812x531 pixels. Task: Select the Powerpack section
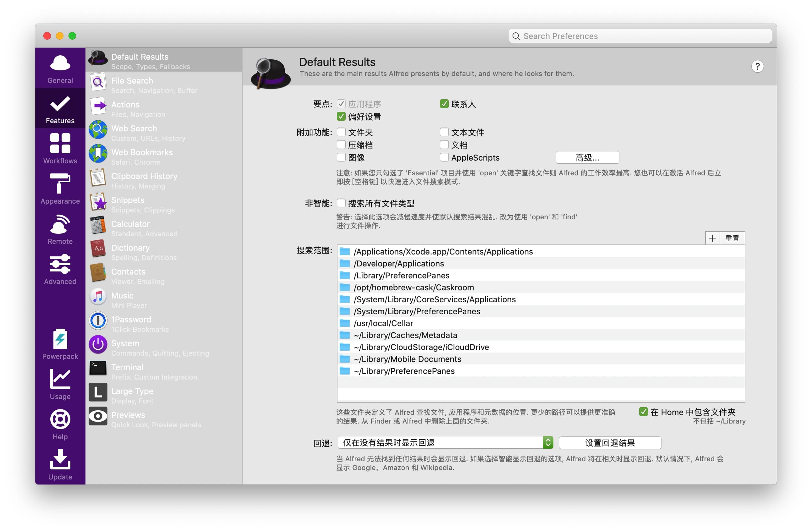click(x=60, y=344)
